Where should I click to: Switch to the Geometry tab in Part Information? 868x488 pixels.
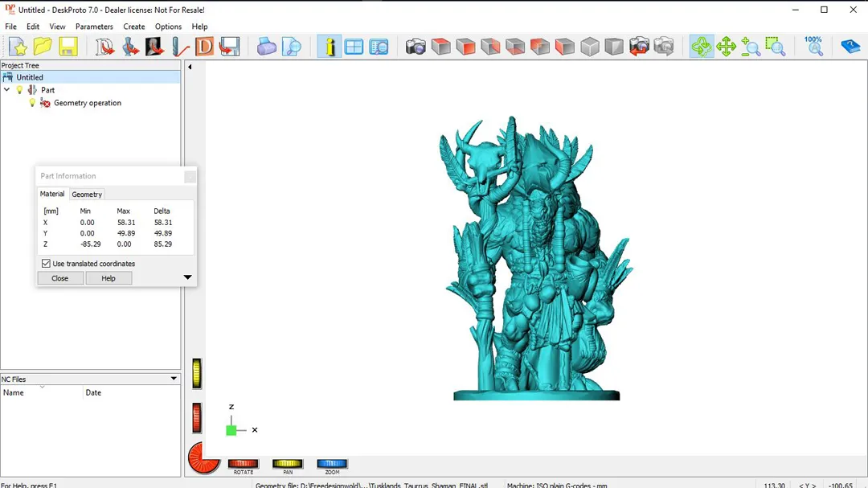pyautogui.click(x=87, y=195)
